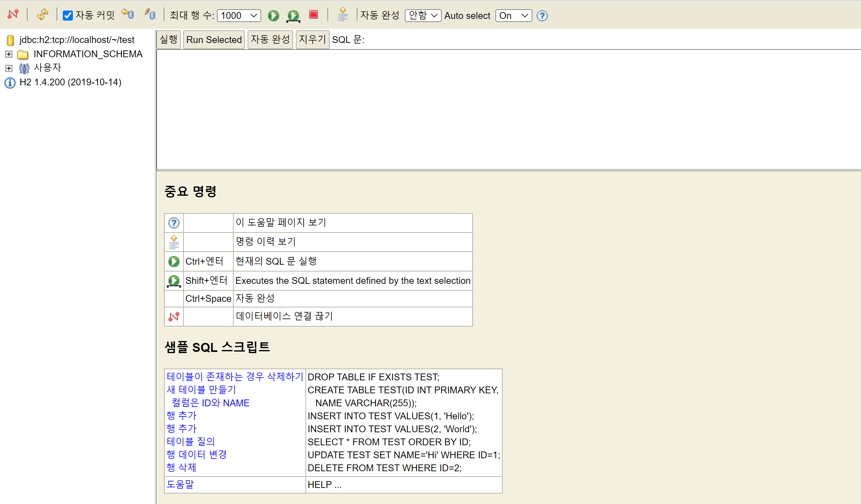Click the Run Selected toolbar icon

293,16
